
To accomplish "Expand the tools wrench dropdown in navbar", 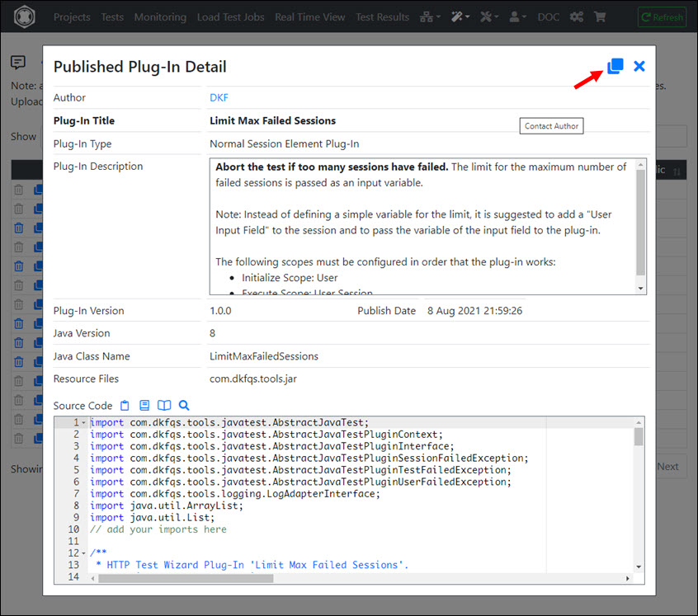I will click(x=489, y=17).
